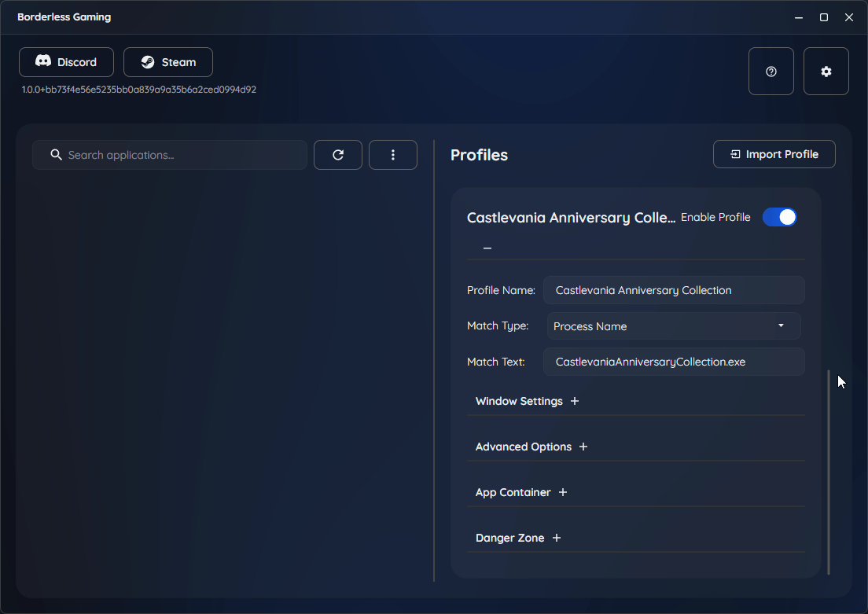Open the help question mark icon
Image resolution: width=868 pixels, height=614 pixels.
tap(771, 72)
